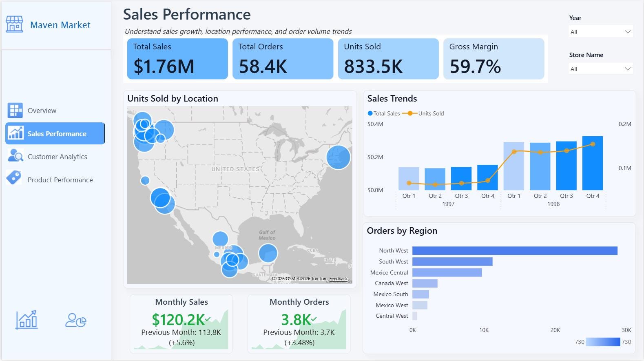The height and width of the screenshot is (361, 644).
Task: Click the Maven Market store logo icon
Action: pos(14,24)
